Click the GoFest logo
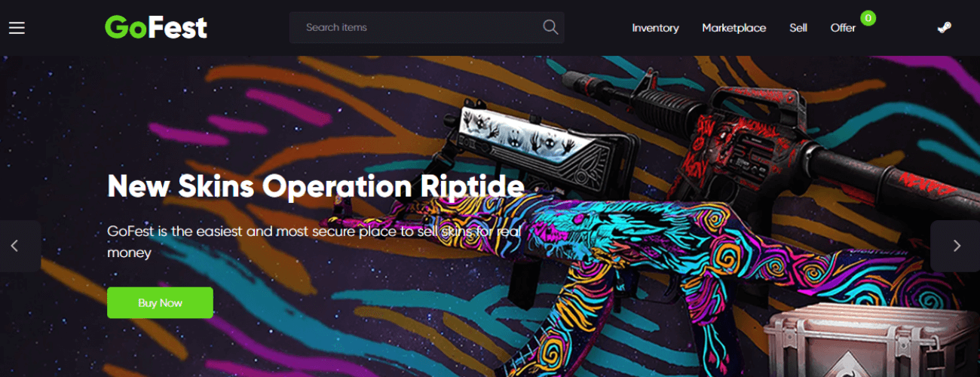 tap(156, 28)
